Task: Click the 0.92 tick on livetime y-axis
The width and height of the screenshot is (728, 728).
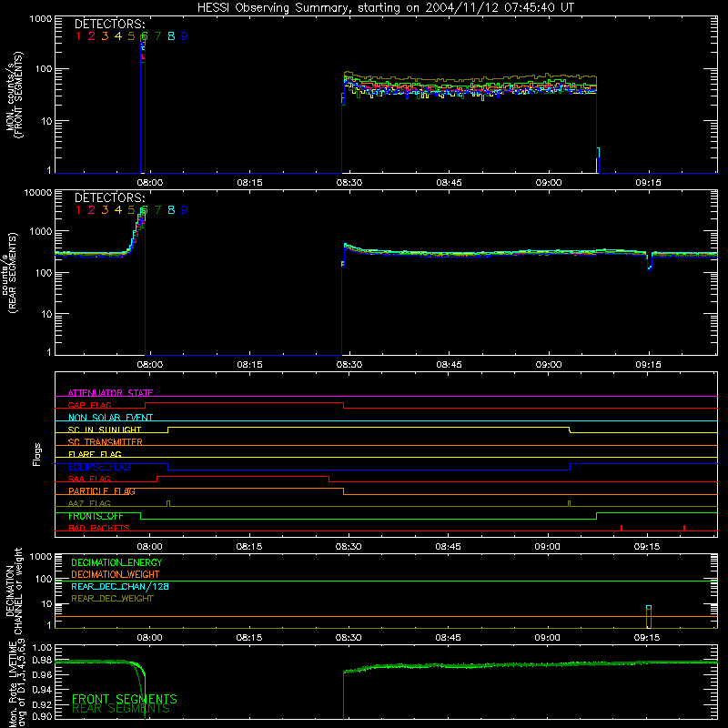Action: click(x=42, y=703)
